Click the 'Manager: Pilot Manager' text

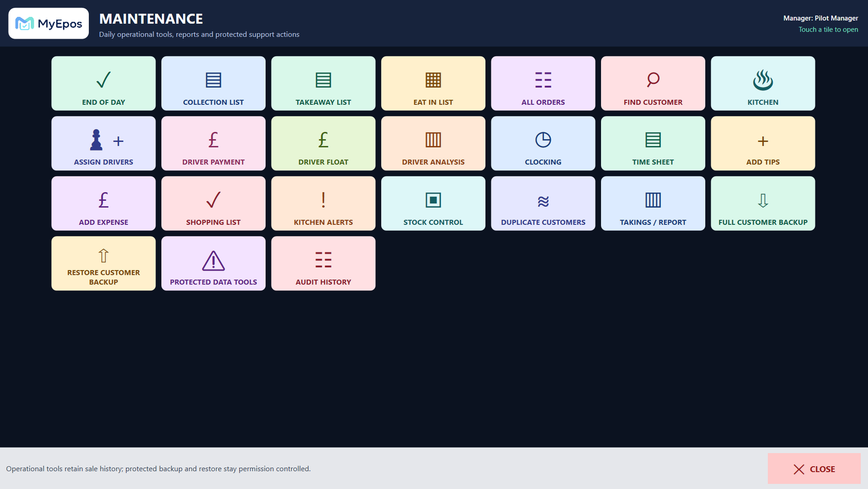tap(820, 18)
